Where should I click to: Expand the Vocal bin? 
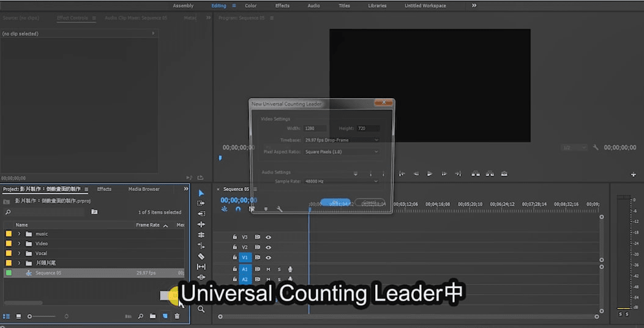click(19, 254)
